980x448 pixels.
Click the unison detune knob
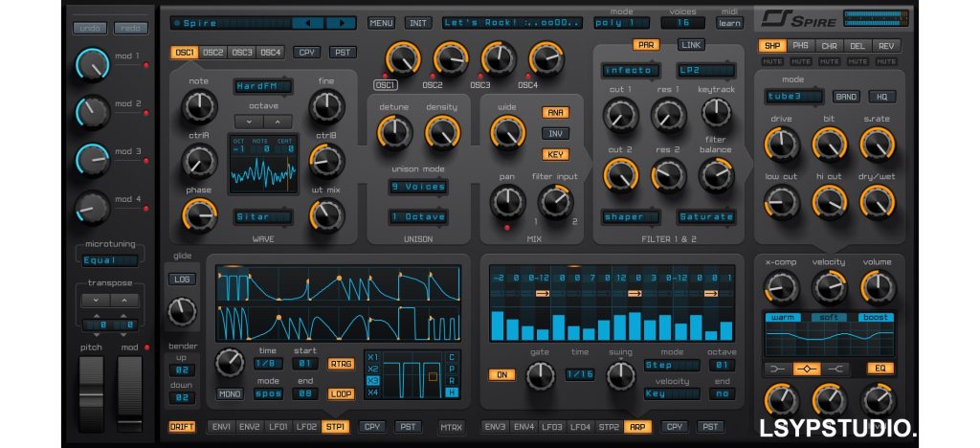[x=394, y=132]
